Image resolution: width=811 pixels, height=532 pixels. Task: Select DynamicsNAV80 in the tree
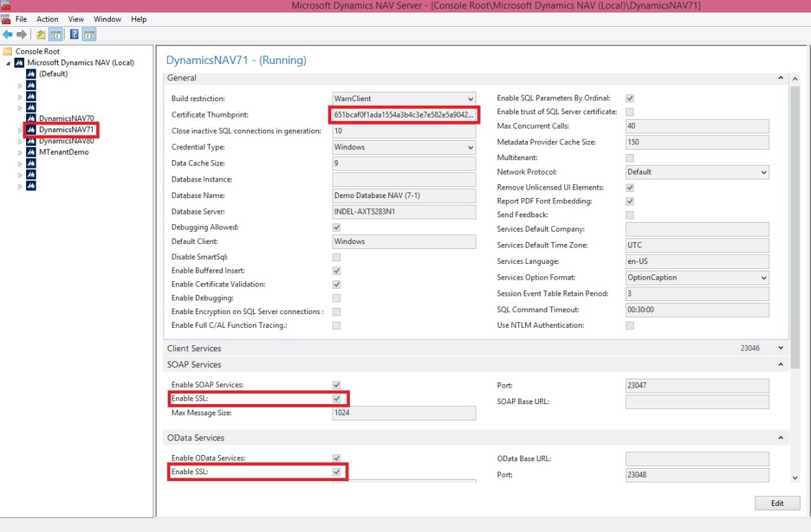point(66,141)
